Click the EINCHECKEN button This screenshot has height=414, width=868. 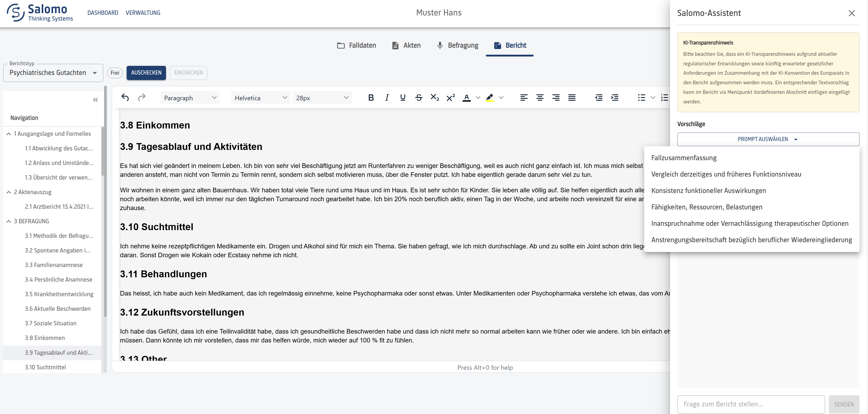[188, 73]
